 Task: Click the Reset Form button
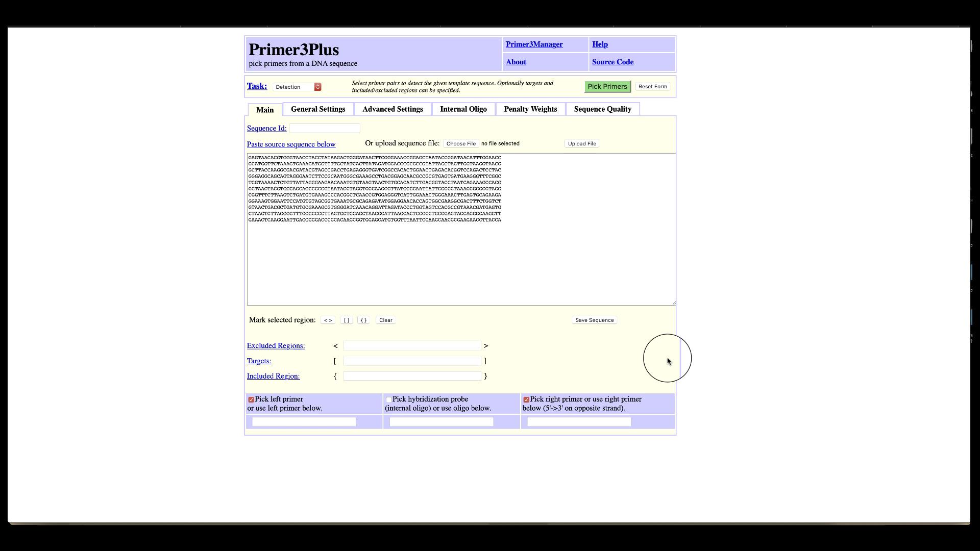pyautogui.click(x=652, y=87)
